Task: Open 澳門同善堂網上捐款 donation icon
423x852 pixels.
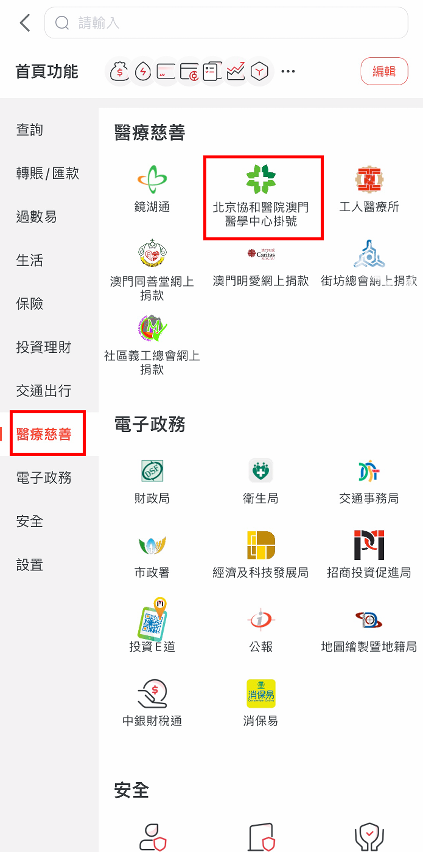Action: pos(152,254)
